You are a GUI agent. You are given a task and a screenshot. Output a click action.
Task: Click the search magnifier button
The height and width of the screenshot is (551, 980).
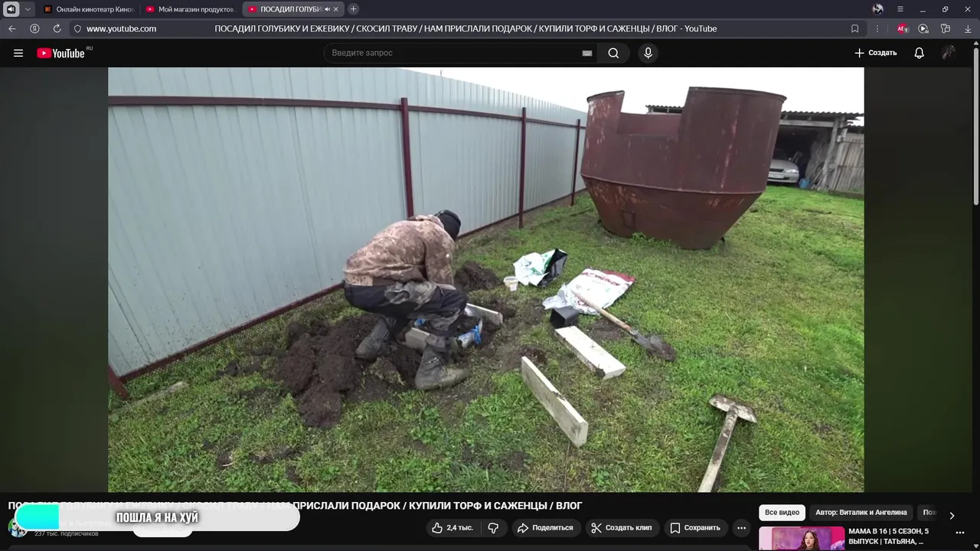(x=613, y=53)
